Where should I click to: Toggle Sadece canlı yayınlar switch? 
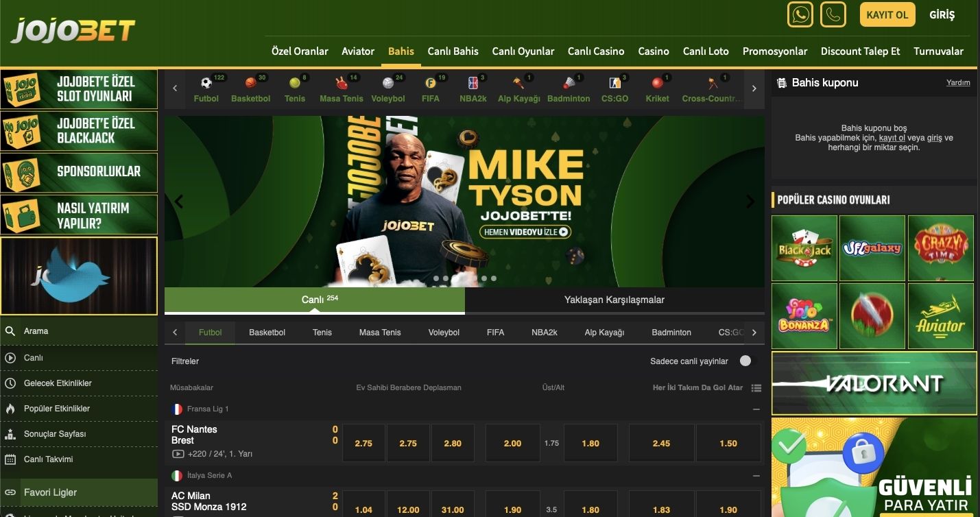tap(745, 361)
